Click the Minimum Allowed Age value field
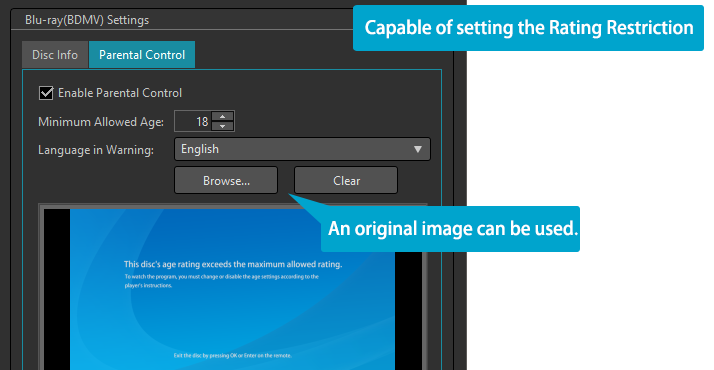This screenshot has width=714, height=370. coord(193,122)
